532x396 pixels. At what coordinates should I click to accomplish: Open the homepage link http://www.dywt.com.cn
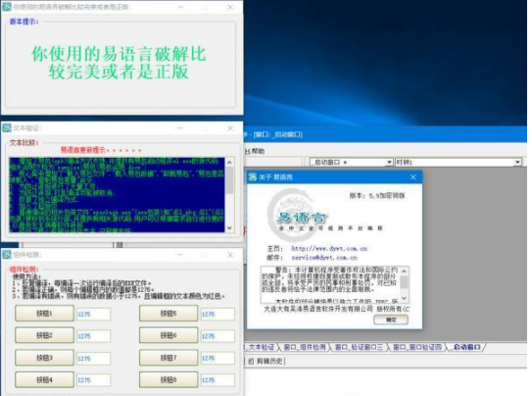coord(329,249)
